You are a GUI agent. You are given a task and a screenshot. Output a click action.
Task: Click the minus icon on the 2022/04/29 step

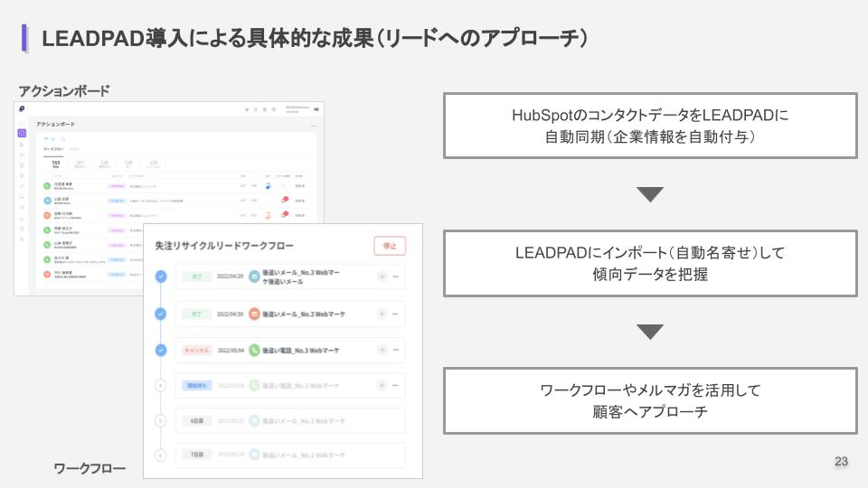pos(395,277)
